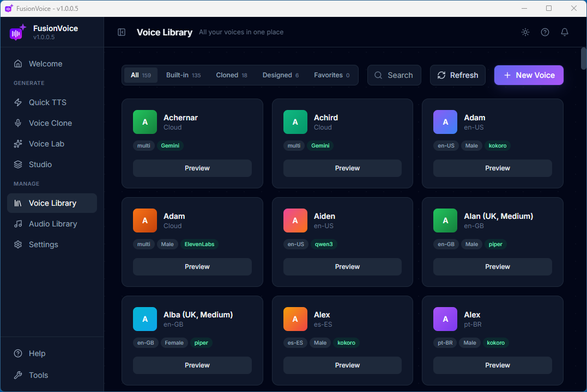This screenshot has width=587, height=392.
Task: Preview the Alex es-ES voice
Action: pos(342,365)
